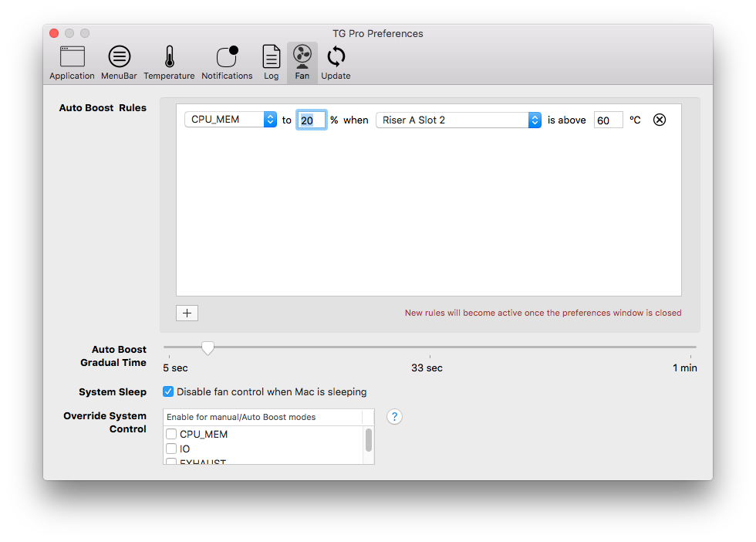Open the Application preferences pane

72,63
